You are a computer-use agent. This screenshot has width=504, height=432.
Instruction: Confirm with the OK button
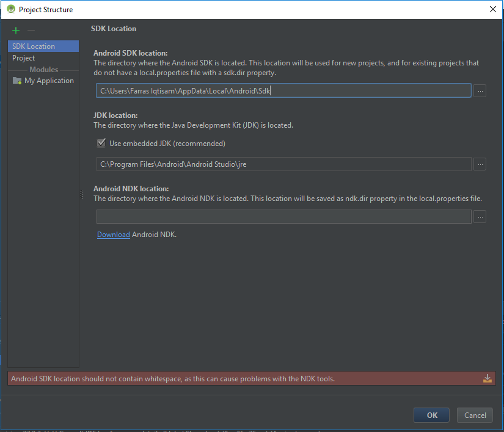coord(431,416)
